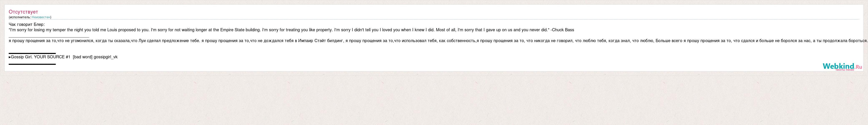Click the thick black bar below Gossip Girl

[x=32, y=64]
